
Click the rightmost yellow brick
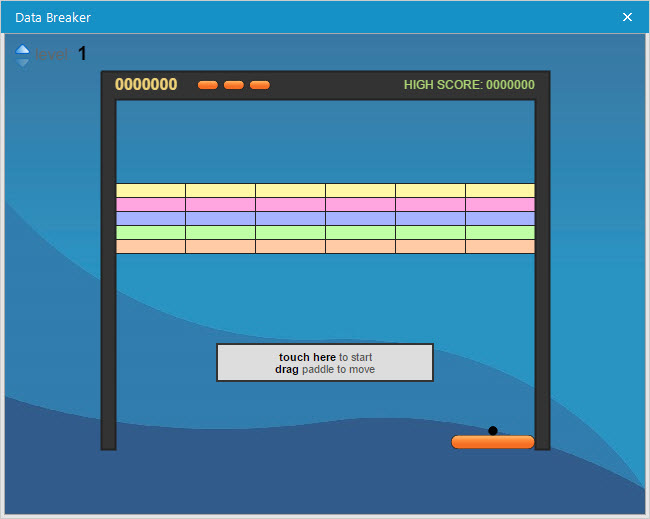[500, 190]
